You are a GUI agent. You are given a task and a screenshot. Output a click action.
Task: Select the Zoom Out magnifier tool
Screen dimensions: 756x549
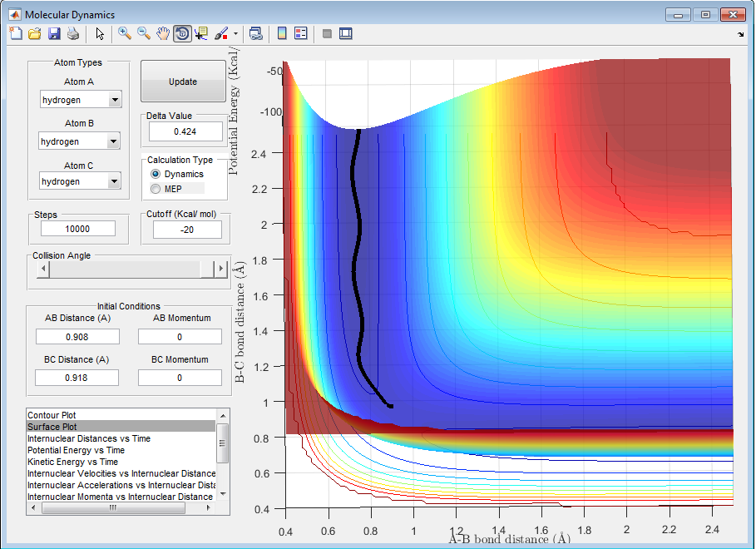(x=144, y=34)
